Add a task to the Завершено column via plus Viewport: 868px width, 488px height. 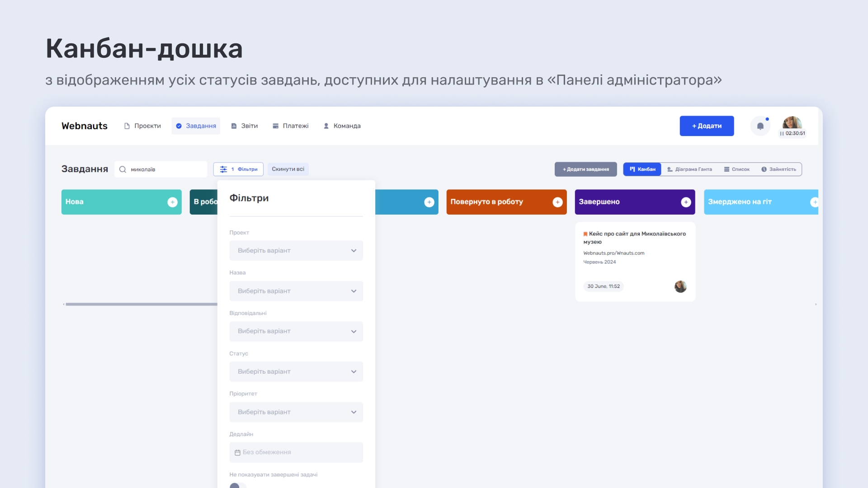(686, 202)
